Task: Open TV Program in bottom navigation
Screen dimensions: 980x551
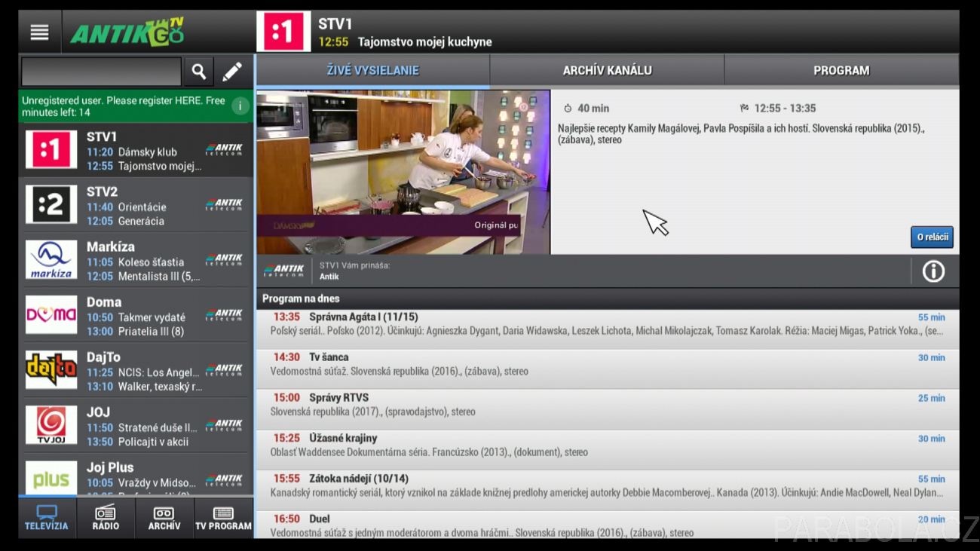Action: click(223, 518)
